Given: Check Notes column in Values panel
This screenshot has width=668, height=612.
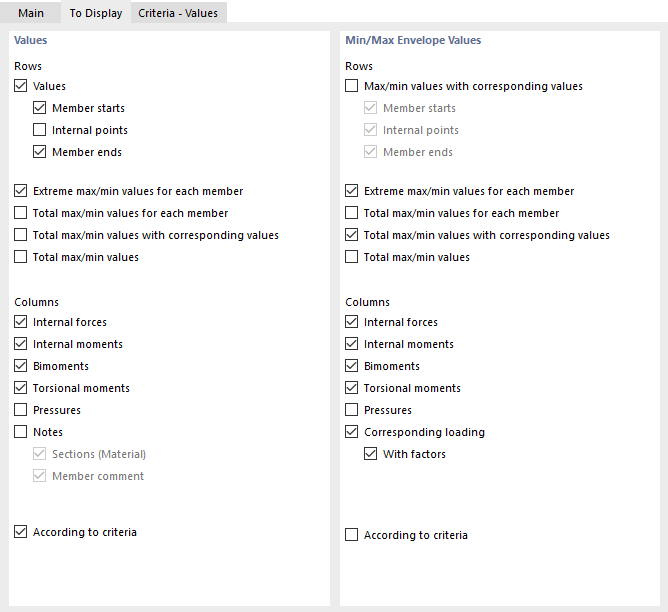Looking at the screenshot, I should coord(21,432).
